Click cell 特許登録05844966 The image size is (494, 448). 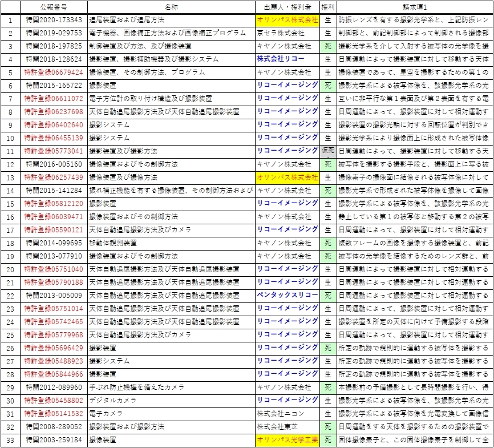click(54, 374)
